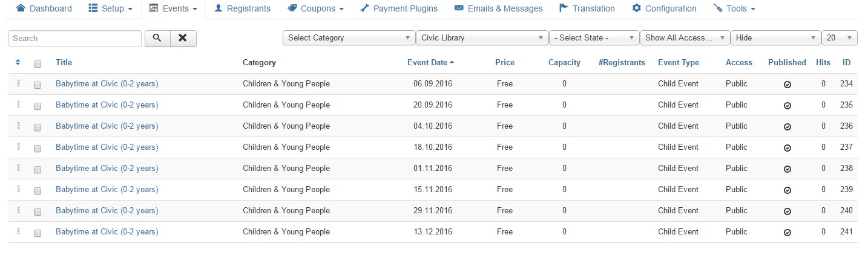
Task: Toggle published icon for event ID 234
Action: (787, 85)
